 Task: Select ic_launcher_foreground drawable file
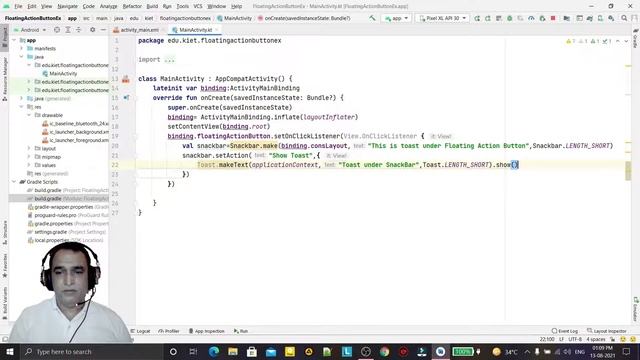(76, 140)
